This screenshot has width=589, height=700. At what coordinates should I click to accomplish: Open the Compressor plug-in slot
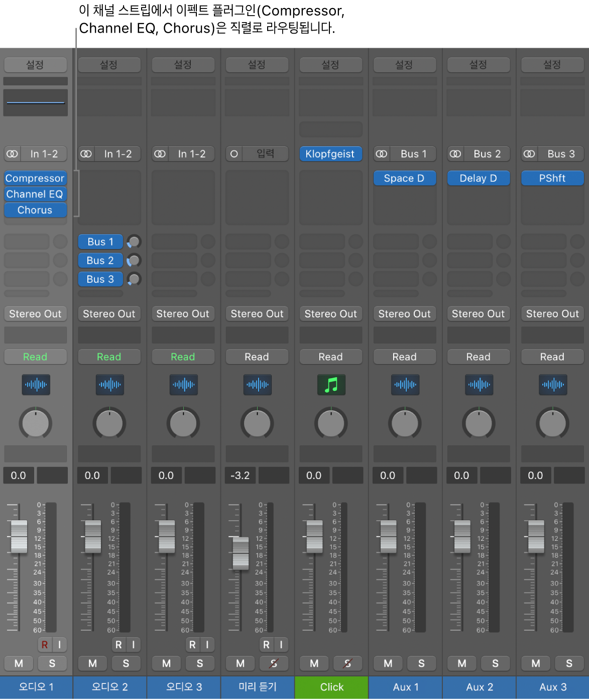coord(35,178)
